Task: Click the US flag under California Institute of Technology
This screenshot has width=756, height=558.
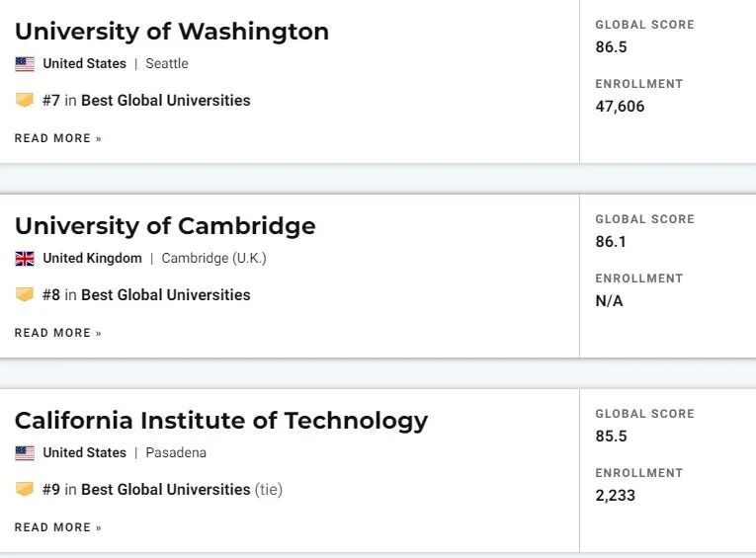Action: pyautogui.click(x=25, y=453)
